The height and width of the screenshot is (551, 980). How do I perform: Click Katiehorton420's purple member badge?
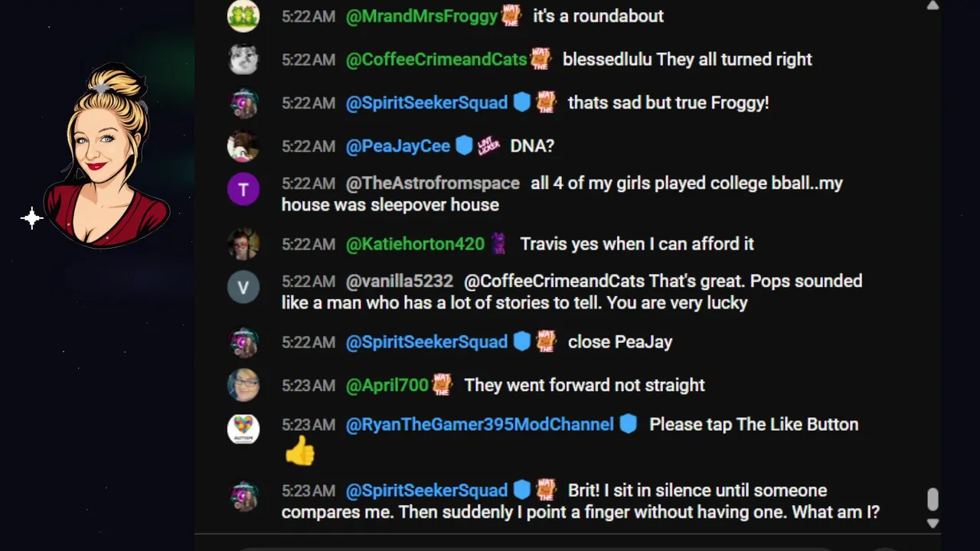(498, 243)
